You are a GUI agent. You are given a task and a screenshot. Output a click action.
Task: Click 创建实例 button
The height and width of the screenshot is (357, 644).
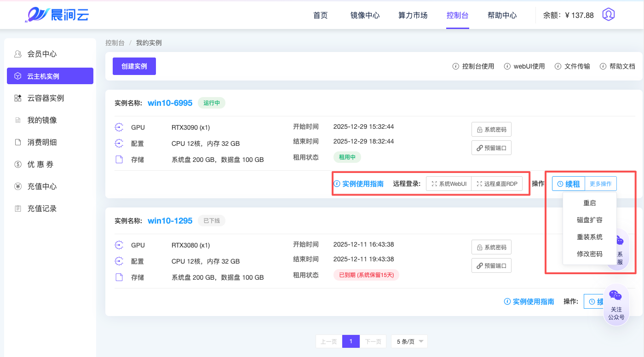(x=134, y=66)
